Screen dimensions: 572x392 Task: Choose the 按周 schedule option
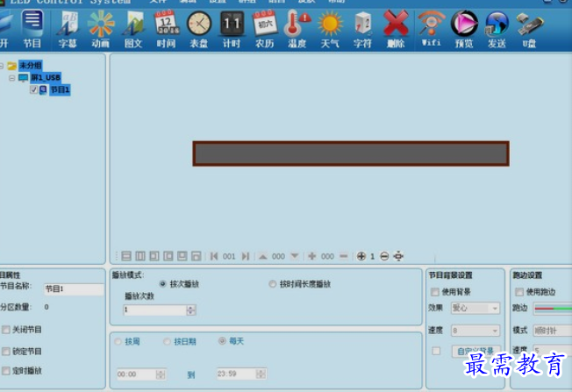tap(118, 342)
